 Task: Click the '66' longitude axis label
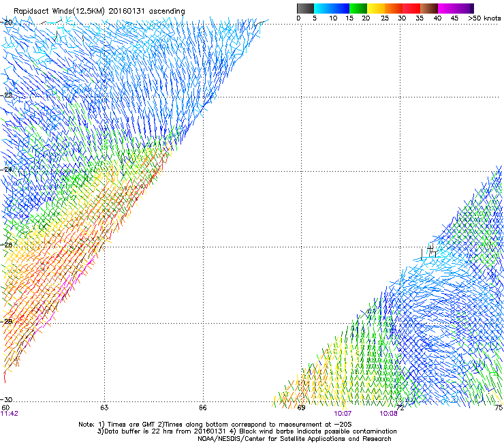coord(202,408)
